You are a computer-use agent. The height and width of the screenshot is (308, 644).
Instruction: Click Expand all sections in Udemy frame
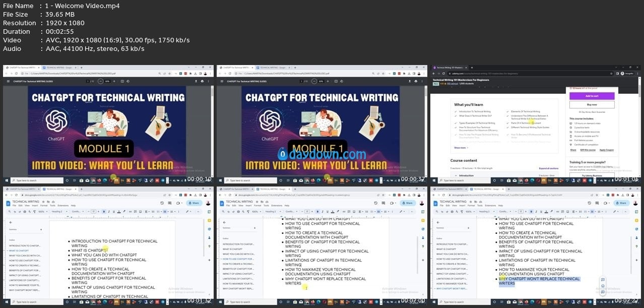tap(549, 168)
